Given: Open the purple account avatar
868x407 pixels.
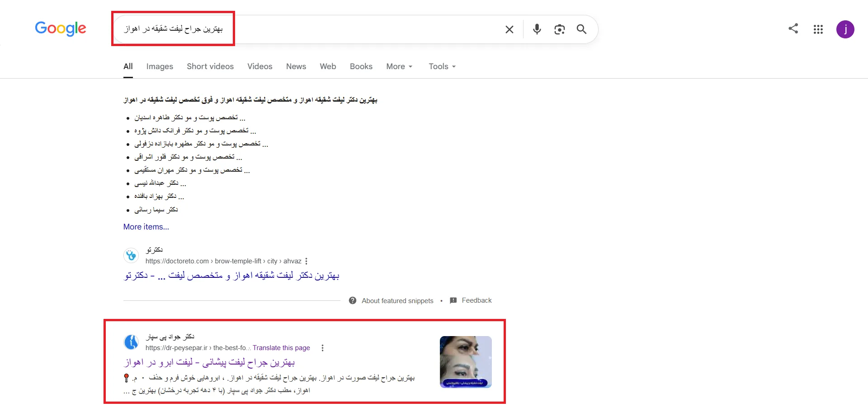Looking at the screenshot, I should click(x=845, y=29).
